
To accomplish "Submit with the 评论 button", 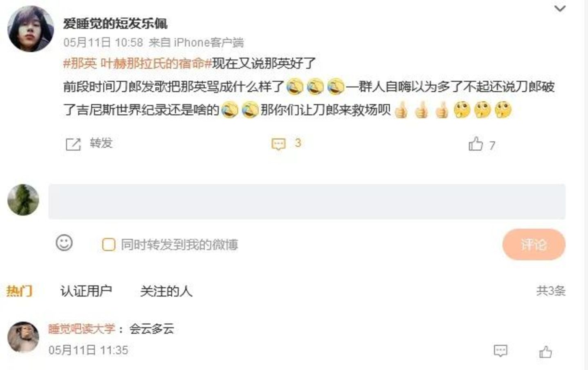I will click(x=534, y=244).
